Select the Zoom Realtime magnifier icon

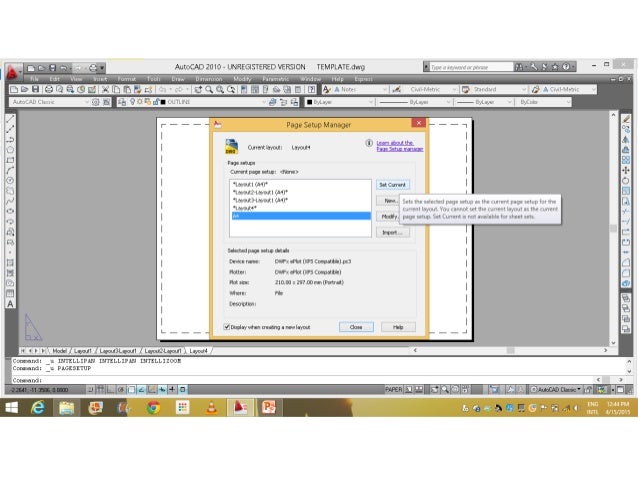pos(209,89)
